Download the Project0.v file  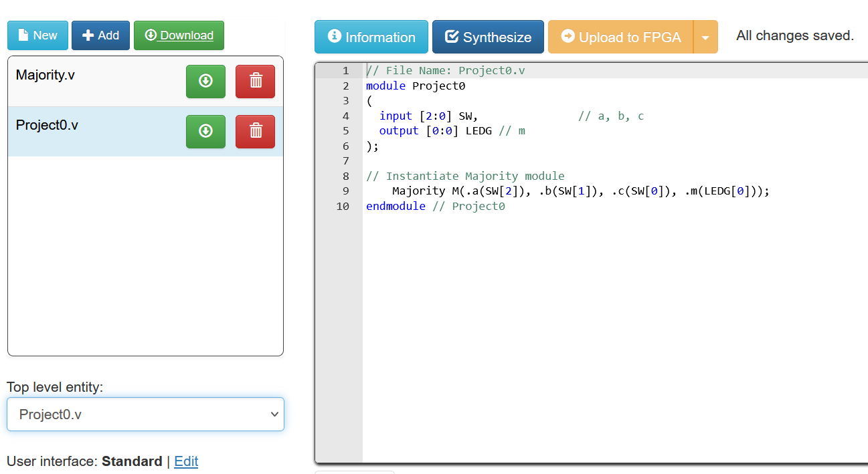205,132
